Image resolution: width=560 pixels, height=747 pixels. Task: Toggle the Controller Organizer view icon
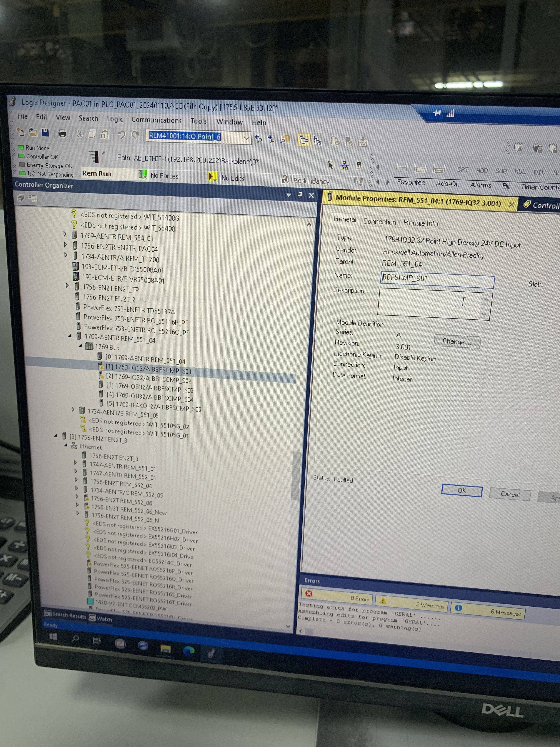coord(304,140)
